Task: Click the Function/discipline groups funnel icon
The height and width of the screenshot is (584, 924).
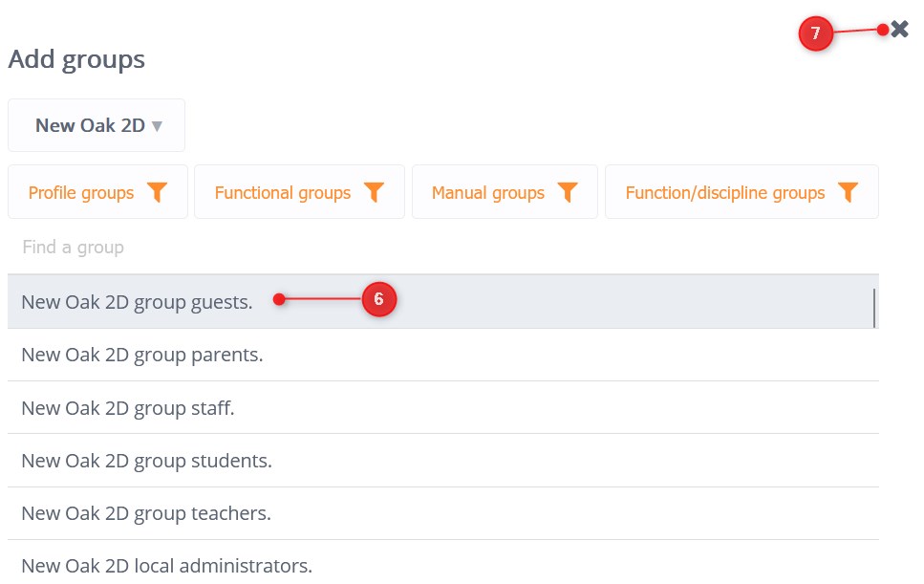Action: point(848,192)
